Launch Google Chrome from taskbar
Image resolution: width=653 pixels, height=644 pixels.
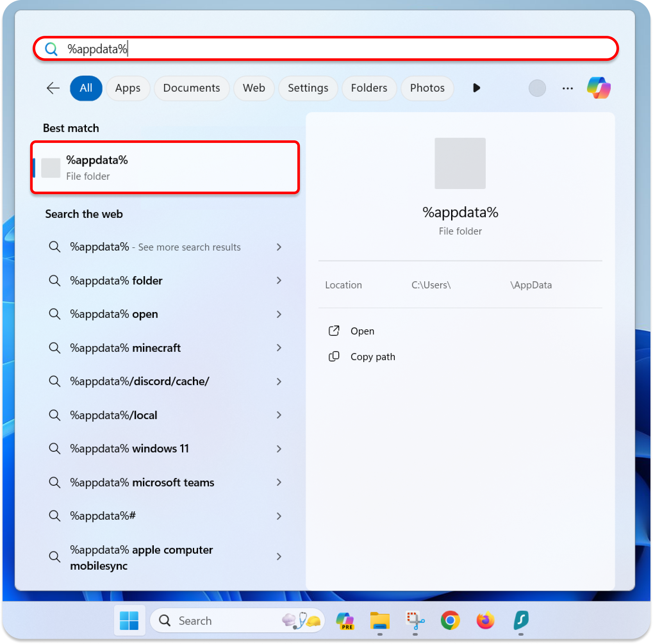pyautogui.click(x=450, y=620)
